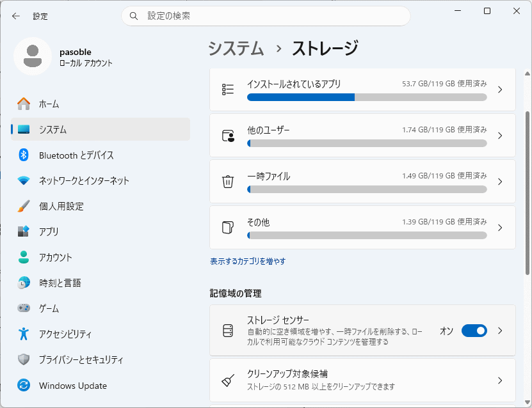Select ネットワークとインターネット menu item
The width and height of the screenshot is (532, 408).
[101, 180]
